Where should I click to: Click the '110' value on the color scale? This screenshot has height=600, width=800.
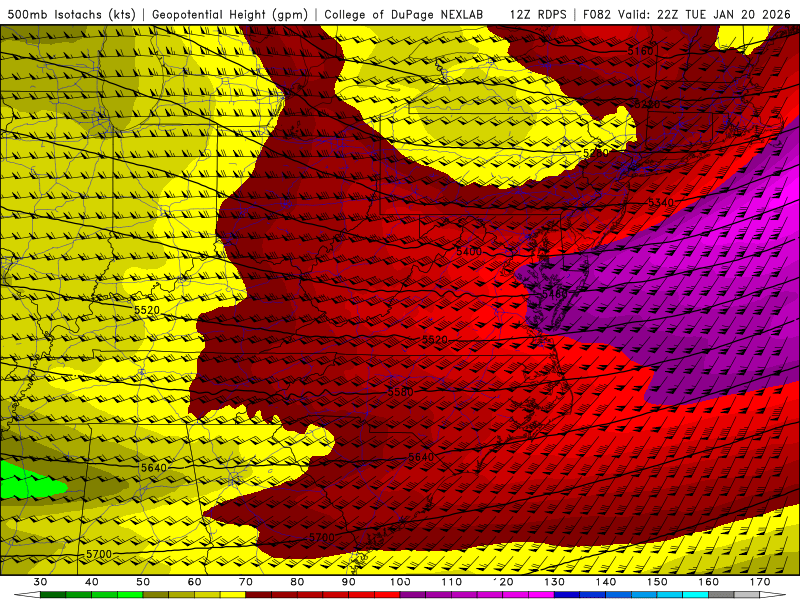pos(452,582)
